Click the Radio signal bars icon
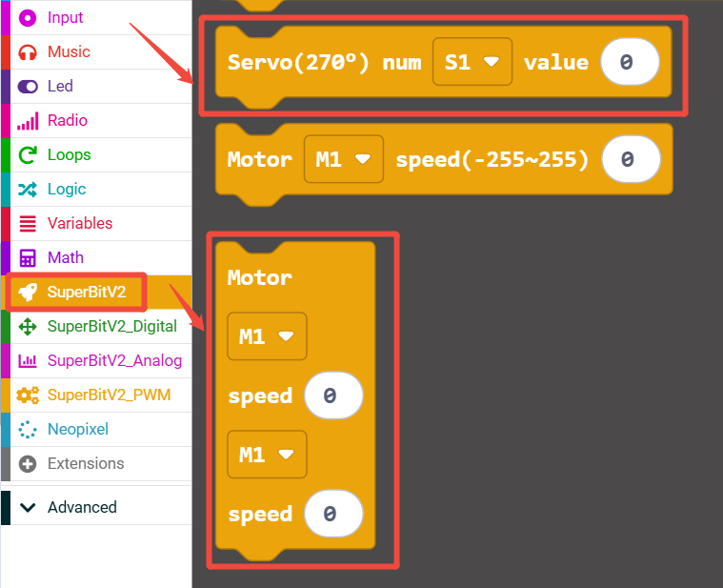This screenshot has height=588, width=723. coord(28,121)
